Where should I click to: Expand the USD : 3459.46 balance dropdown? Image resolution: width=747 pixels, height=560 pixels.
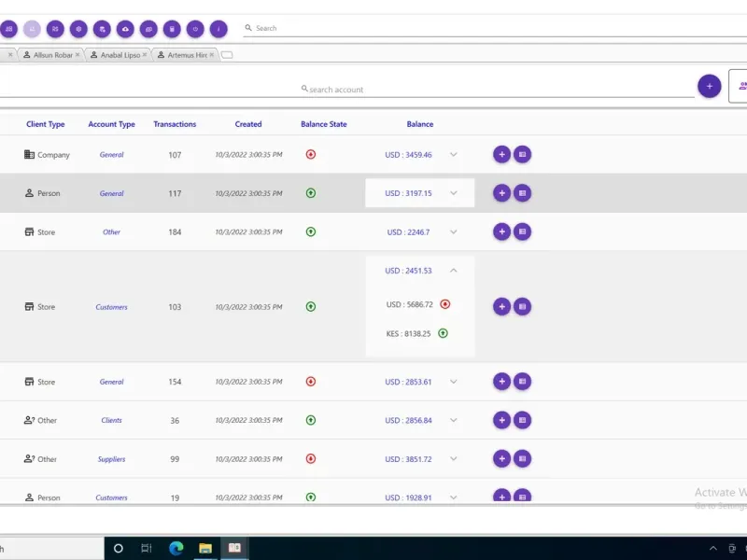454,155
